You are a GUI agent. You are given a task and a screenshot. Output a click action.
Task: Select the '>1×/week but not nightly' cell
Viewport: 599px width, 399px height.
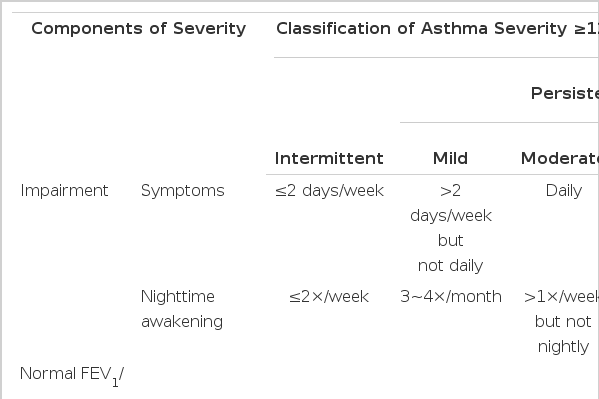pyautogui.click(x=562, y=321)
